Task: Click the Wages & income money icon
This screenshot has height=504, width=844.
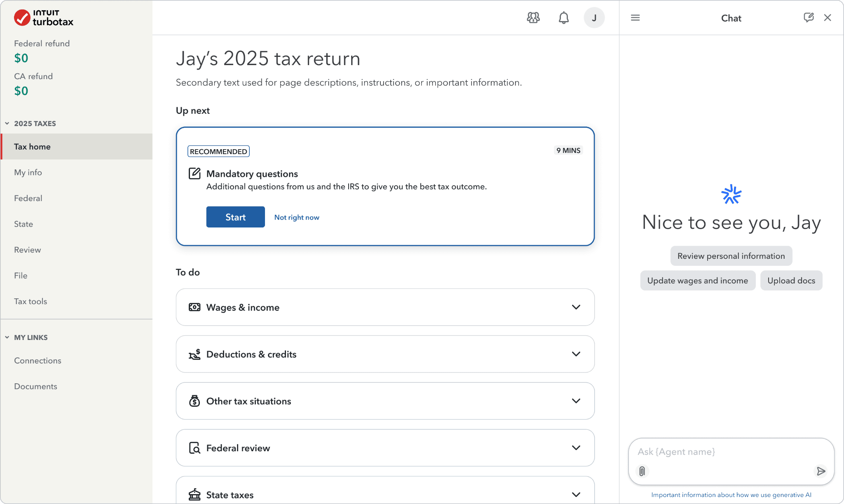Action: (195, 307)
